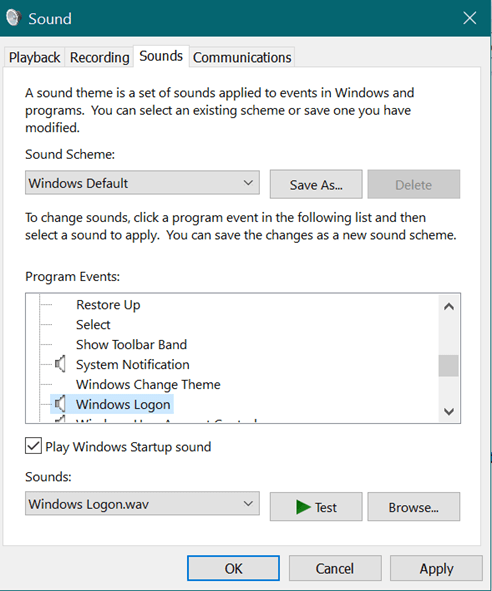Select the Windows Change Theme event

[x=148, y=384]
